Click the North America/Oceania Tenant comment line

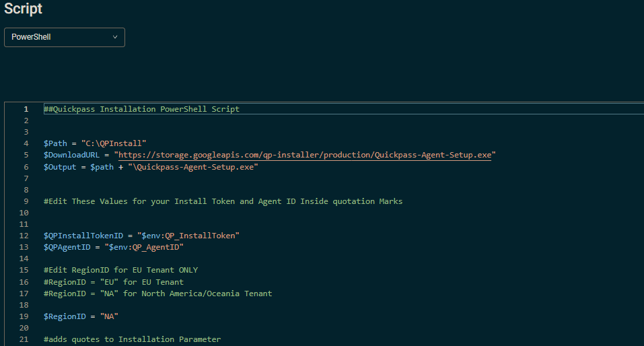[x=157, y=293]
